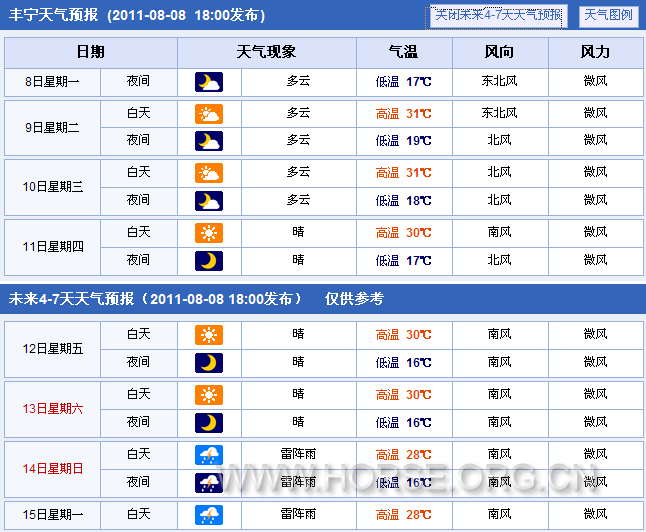Click the 关闭未来4-7天天气预报 button
Screen dimensions: 646x532
pyautogui.click(x=499, y=16)
